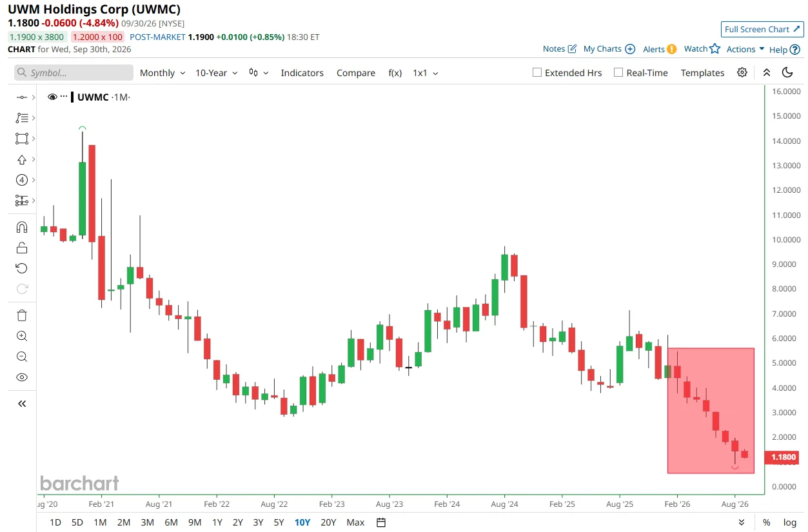
Task: Select the 1D time range
Action: click(55, 522)
